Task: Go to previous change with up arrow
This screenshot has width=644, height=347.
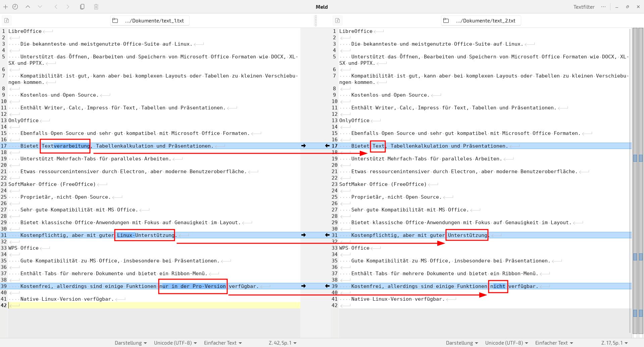Action: [x=28, y=7]
